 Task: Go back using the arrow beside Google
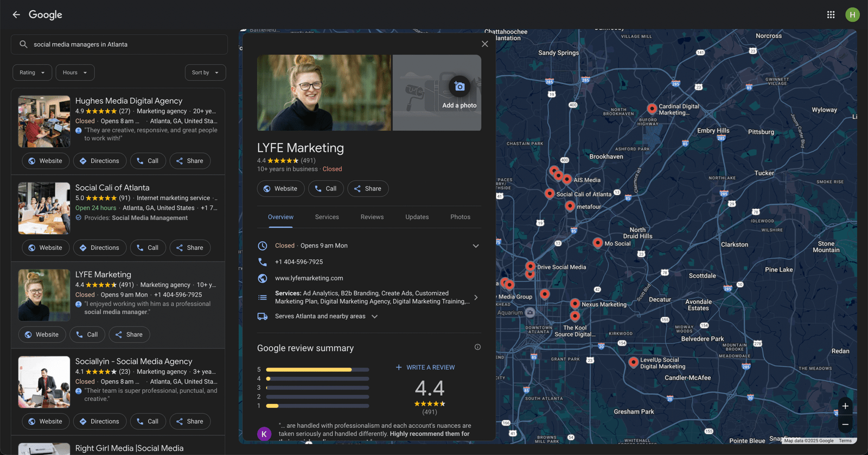(x=16, y=15)
